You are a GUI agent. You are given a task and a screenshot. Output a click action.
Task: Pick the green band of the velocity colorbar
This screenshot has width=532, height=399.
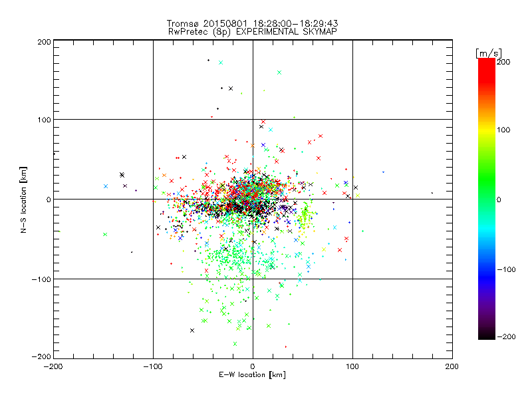pyautogui.click(x=487, y=180)
